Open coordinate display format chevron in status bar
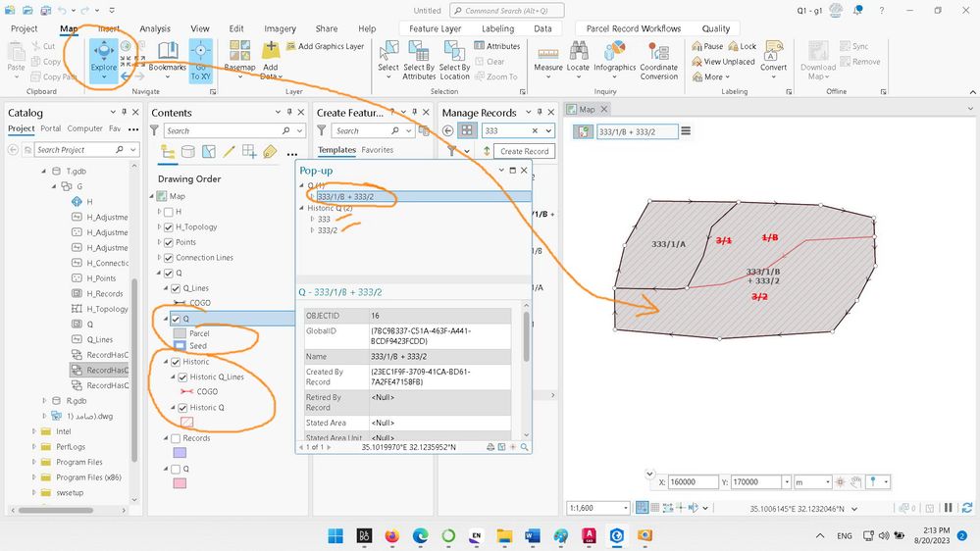980x551 pixels. tap(854, 509)
